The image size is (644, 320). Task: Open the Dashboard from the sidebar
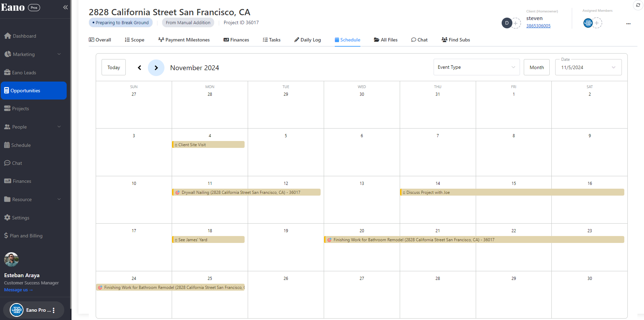coord(24,36)
